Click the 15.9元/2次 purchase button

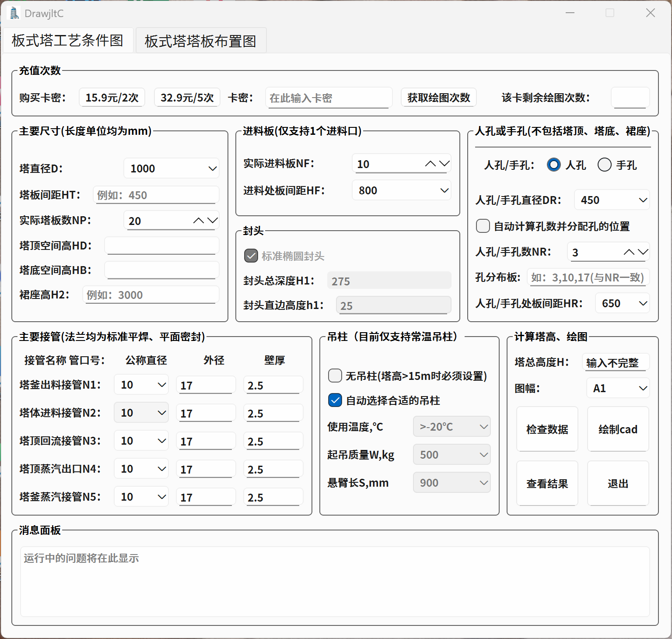[x=112, y=97]
